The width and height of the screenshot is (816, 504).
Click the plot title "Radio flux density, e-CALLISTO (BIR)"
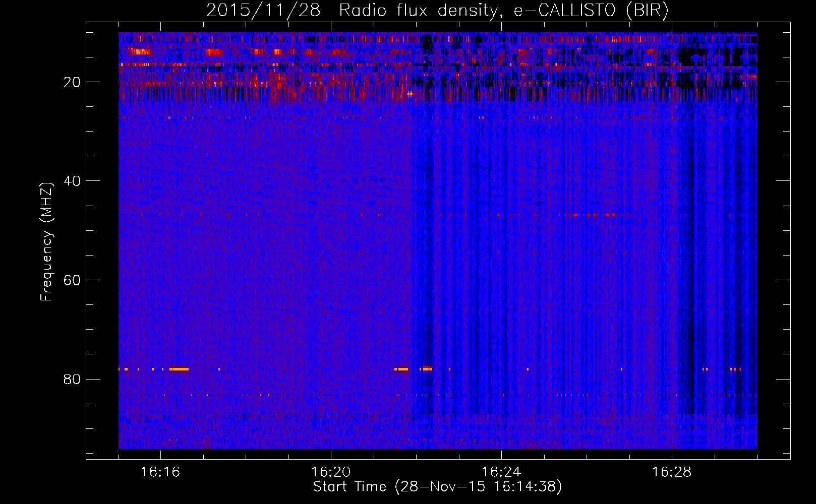504,11
